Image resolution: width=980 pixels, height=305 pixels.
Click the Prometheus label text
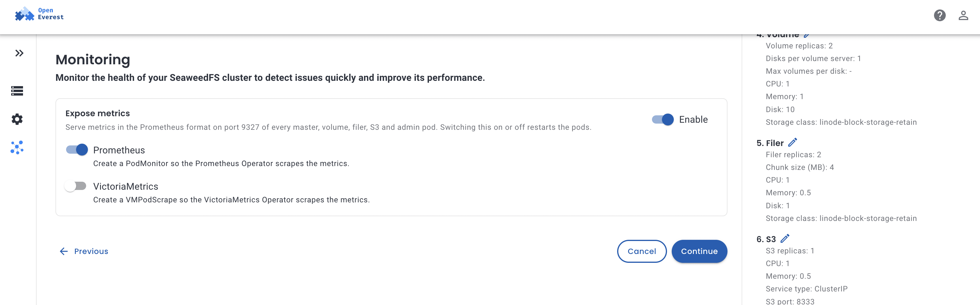(x=119, y=150)
